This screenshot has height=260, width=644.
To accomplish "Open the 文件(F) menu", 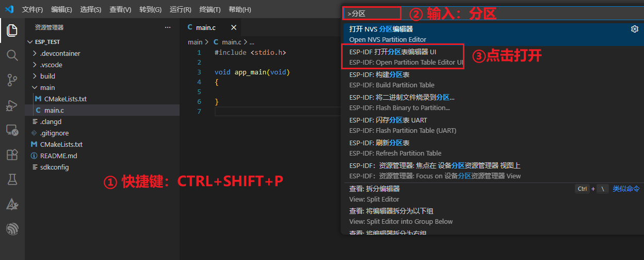I will [x=33, y=10].
